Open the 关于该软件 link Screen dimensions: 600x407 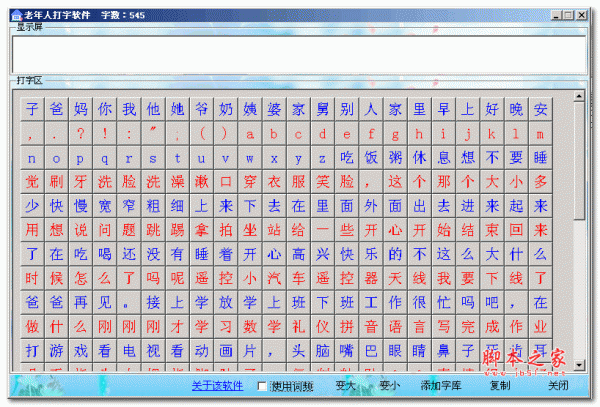coord(217,386)
